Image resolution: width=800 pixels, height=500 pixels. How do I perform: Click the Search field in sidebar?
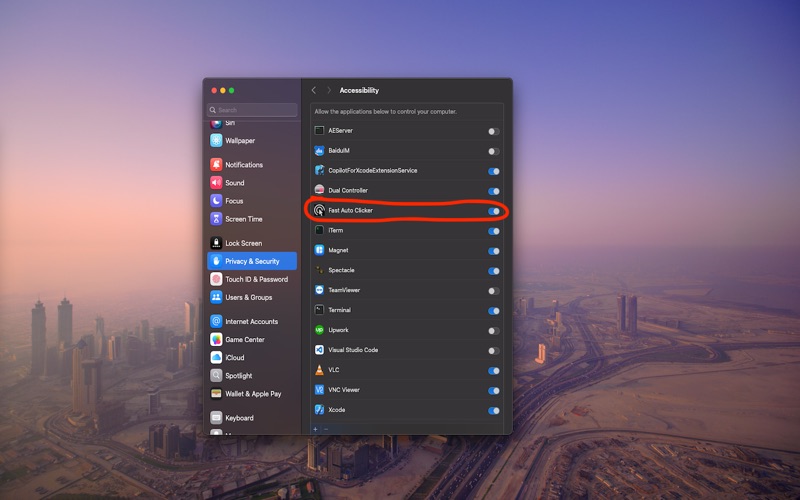(x=252, y=110)
